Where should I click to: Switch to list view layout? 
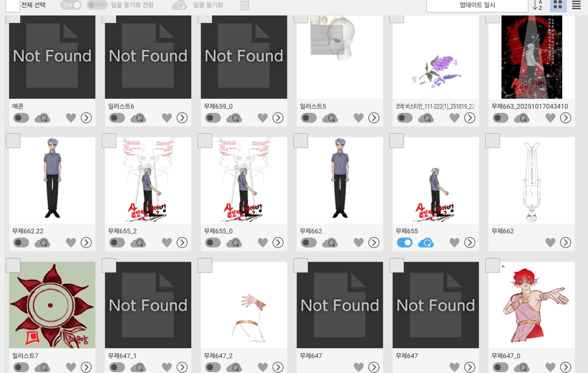[x=576, y=6]
